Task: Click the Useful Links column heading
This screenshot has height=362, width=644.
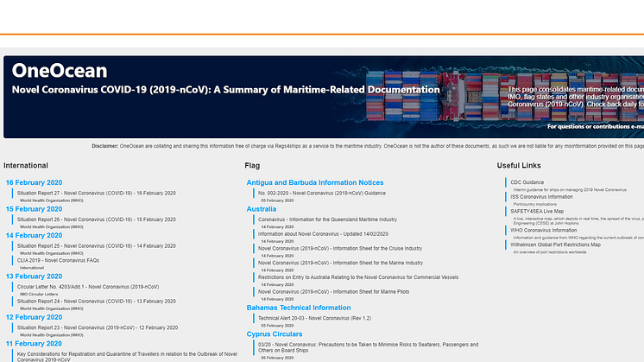Action: pos(519,166)
